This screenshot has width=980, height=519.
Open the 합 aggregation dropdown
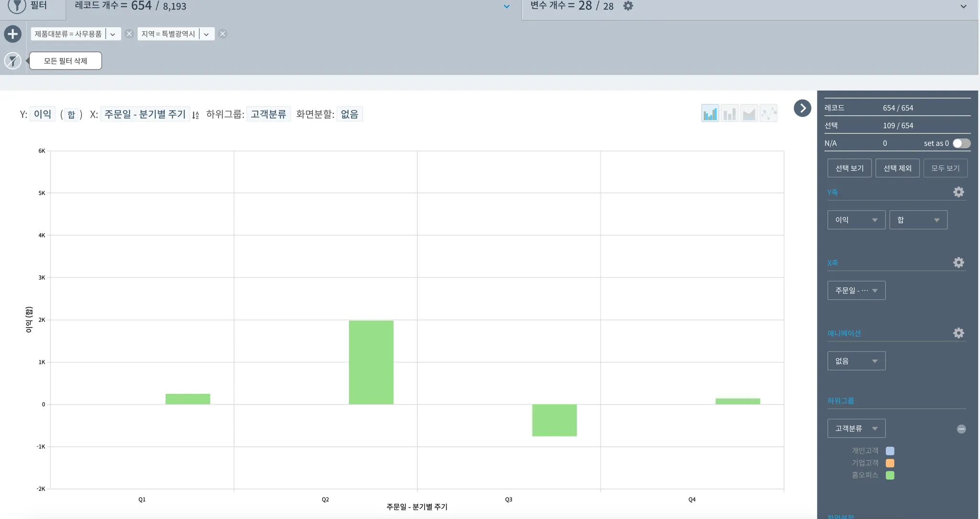click(x=918, y=220)
